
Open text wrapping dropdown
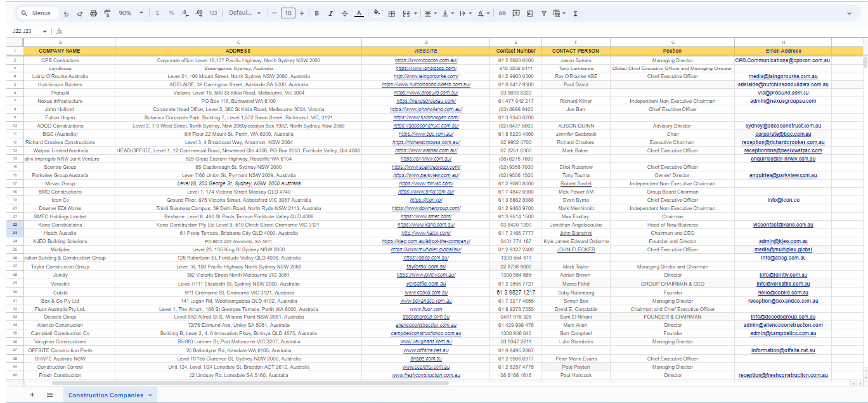click(x=465, y=13)
